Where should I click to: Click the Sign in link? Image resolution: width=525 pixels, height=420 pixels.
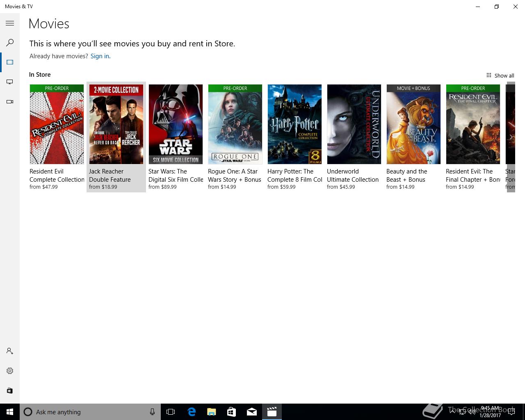[100, 56]
